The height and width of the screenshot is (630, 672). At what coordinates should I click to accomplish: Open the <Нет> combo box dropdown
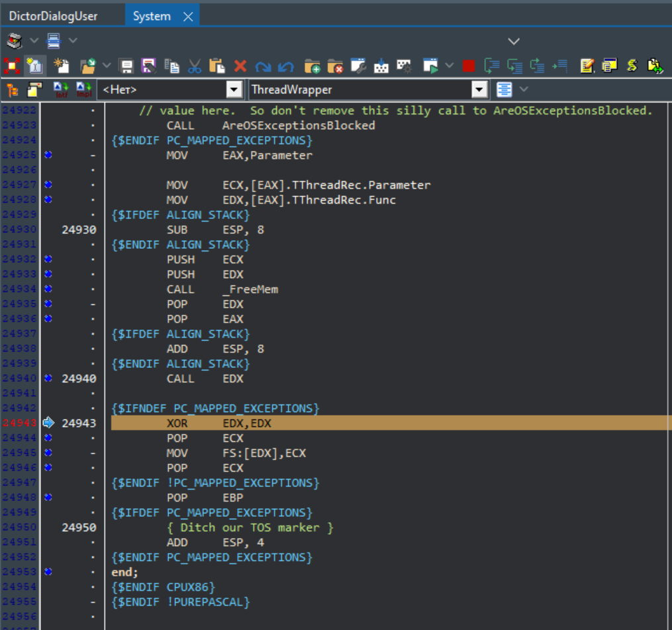click(234, 90)
